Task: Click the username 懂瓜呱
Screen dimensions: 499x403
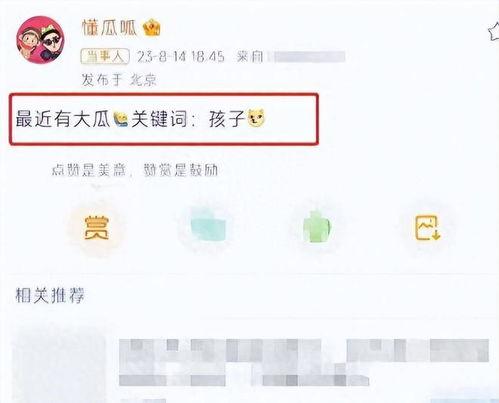Action: [x=109, y=28]
